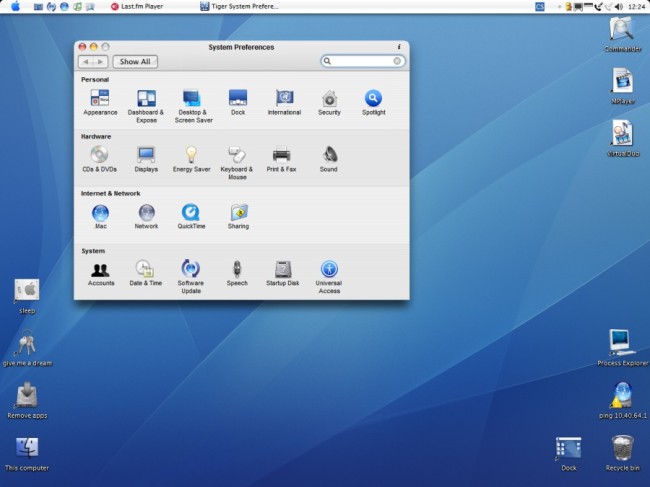Open International preferences
The height and width of the screenshot is (487, 650).
pos(284,103)
